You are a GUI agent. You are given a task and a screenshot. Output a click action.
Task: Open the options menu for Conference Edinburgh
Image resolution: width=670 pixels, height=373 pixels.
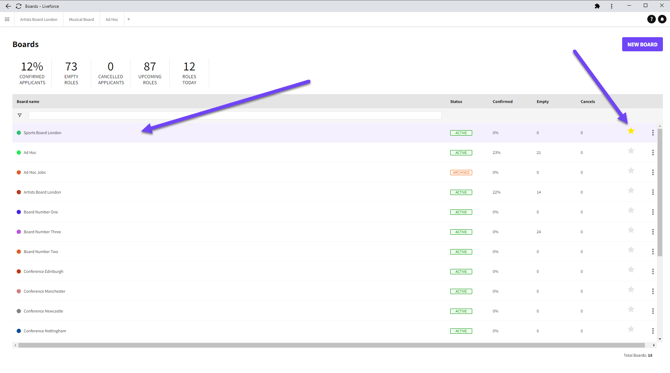(x=652, y=271)
